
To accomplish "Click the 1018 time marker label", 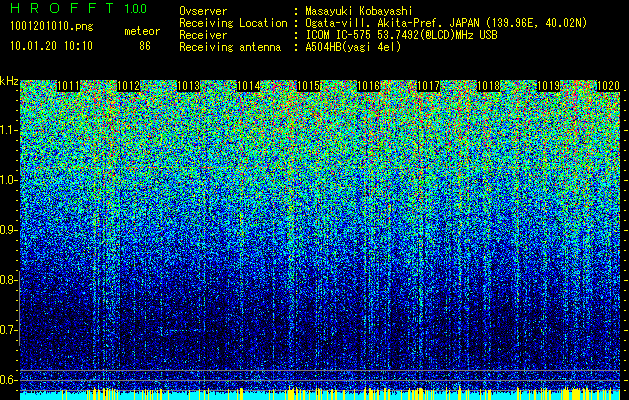I will coord(489,86).
